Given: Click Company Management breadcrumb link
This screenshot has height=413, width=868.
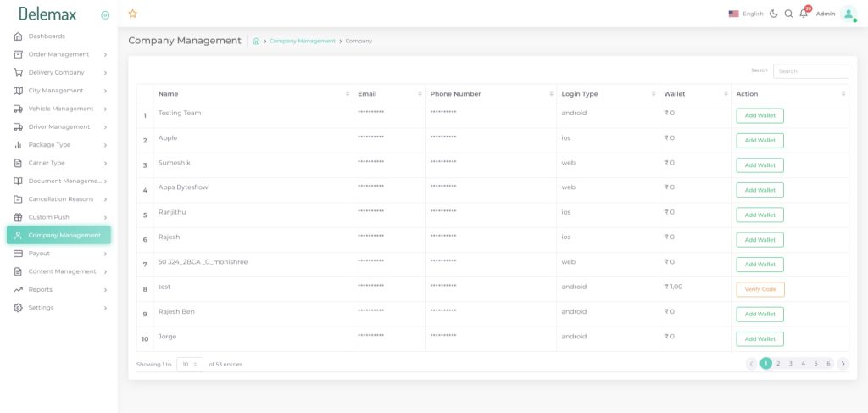Looking at the screenshot, I should pyautogui.click(x=303, y=41).
